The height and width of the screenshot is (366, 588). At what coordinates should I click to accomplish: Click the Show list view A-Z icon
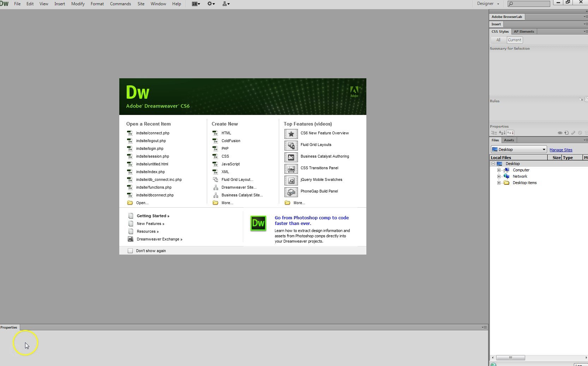[502, 133]
